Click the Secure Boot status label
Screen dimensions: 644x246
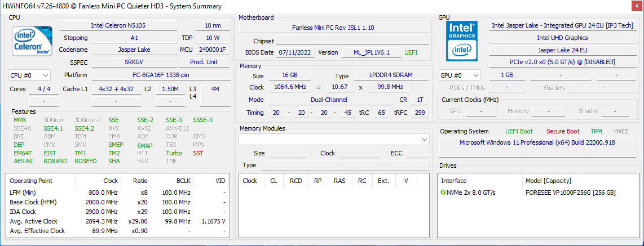coord(563,131)
